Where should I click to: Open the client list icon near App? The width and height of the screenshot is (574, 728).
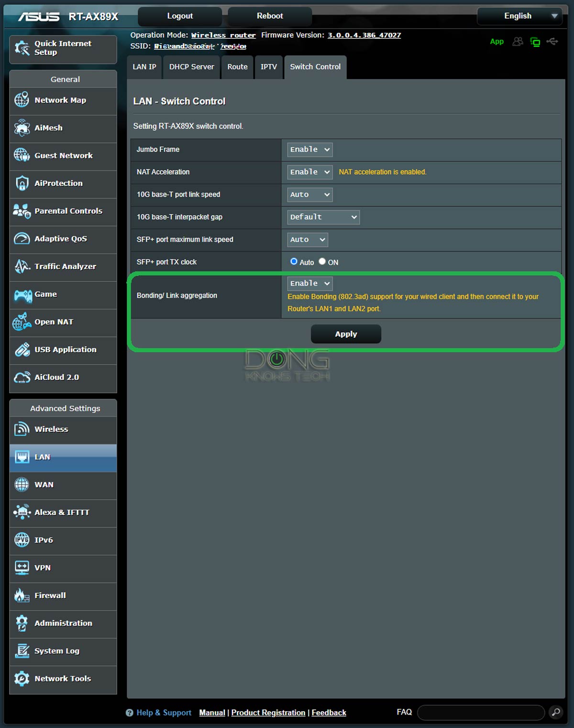pyautogui.click(x=518, y=41)
